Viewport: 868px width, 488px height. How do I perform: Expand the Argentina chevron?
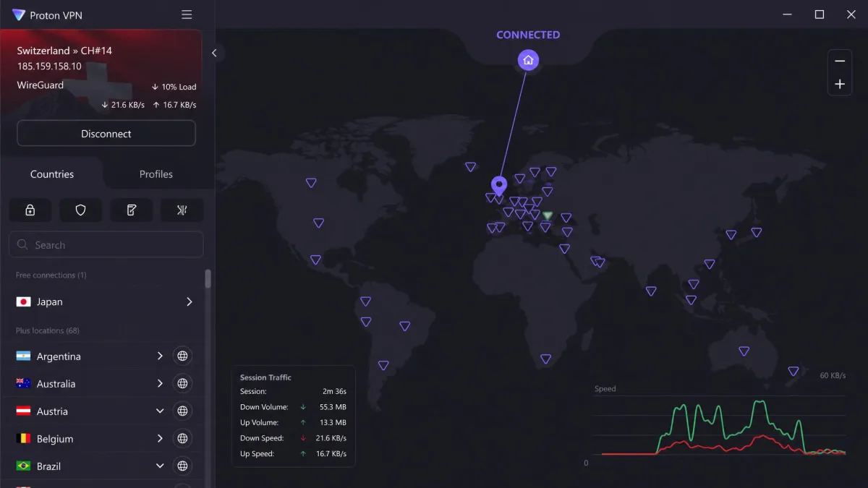(x=160, y=356)
